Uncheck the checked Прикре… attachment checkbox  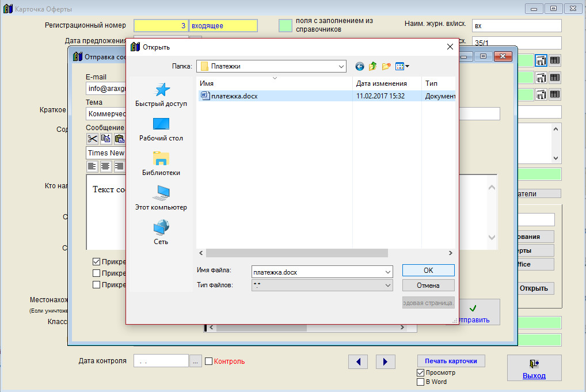[97, 261]
